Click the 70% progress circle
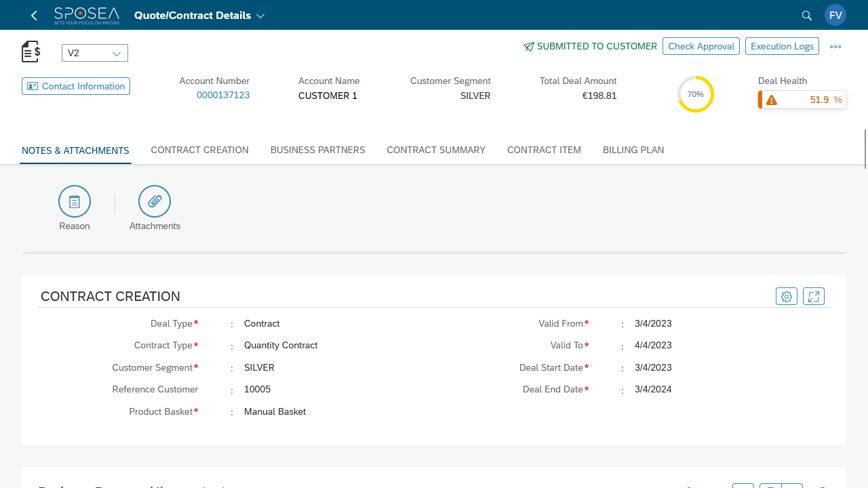 (x=695, y=94)
